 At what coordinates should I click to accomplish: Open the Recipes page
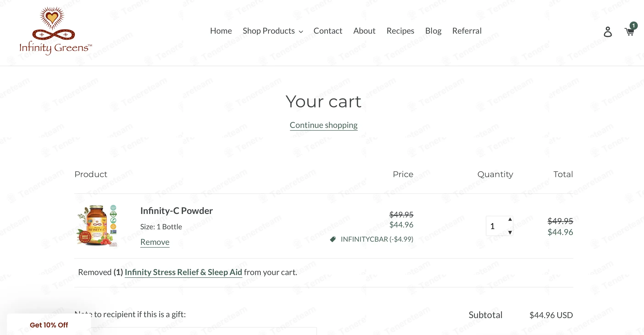(x=400, y=31)
